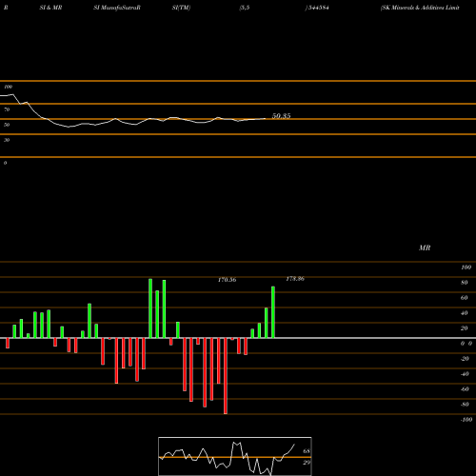Image resolution: width=476 pixels, height=476 pixels.
Task: Click the '68' label in the mini chart
Action: (x=307, y=451)
